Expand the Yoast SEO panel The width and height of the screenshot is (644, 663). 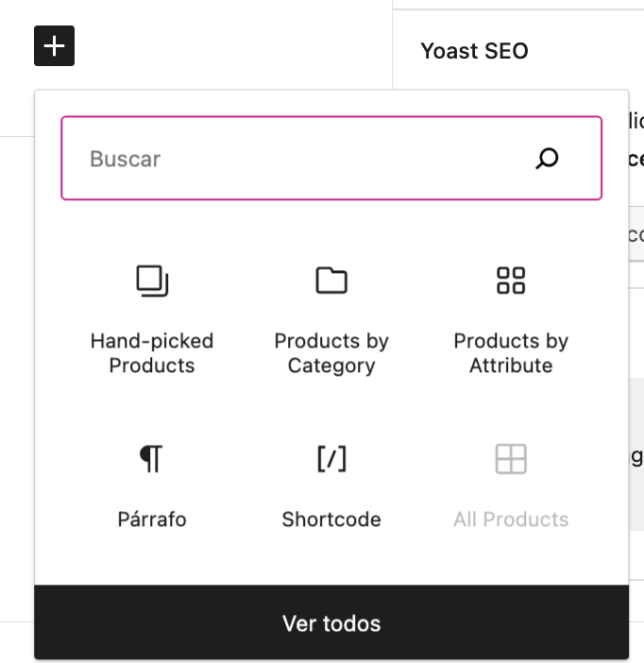coord(518,51)
